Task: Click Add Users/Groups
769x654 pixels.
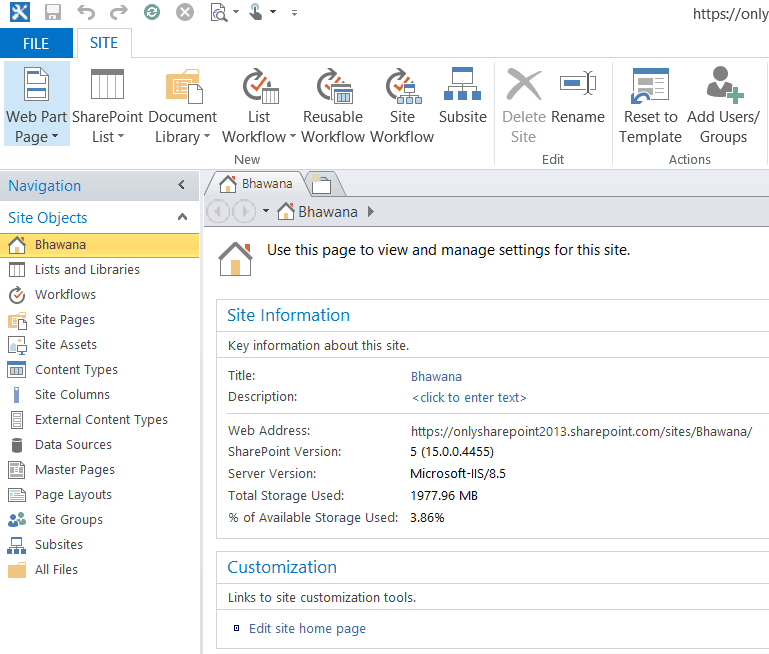Action: tap(723, 104)
